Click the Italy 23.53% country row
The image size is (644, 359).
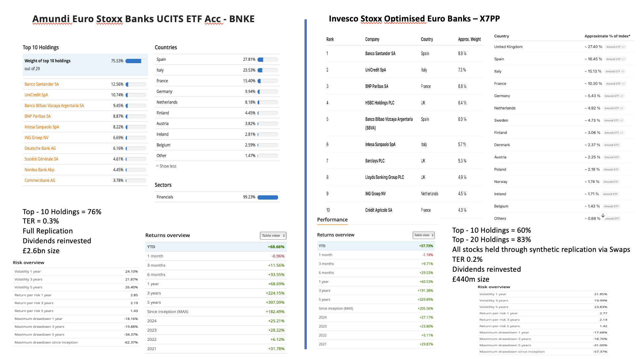tap(217, 70)
